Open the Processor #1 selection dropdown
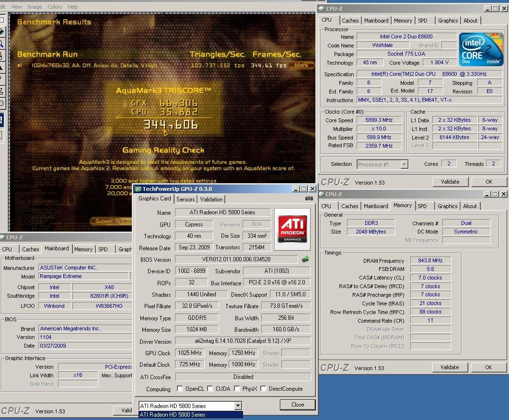509x420 pixels. 404,164
